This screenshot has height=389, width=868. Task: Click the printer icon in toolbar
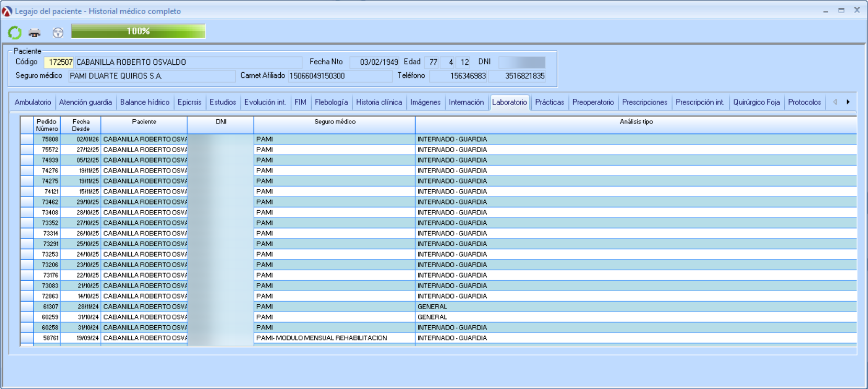click(x=35, y=33)
